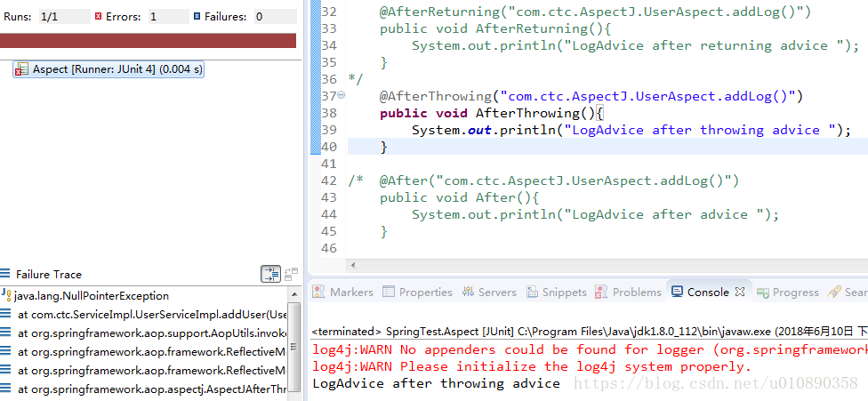Select the AspectJAfterThr stack trace line

coord(143,389)
